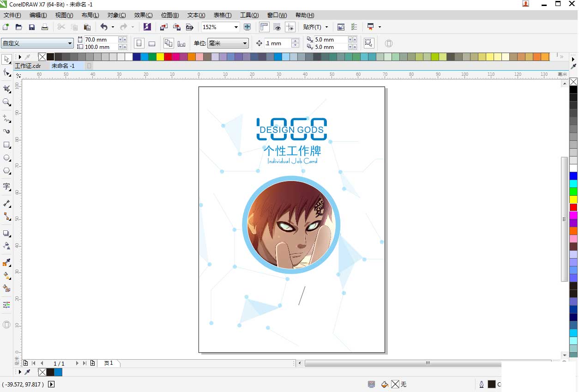The image size is (579, 392).
Task: Toggle Treat as Filled option icon
Action: pyautogui.click(x=368, y=43)
